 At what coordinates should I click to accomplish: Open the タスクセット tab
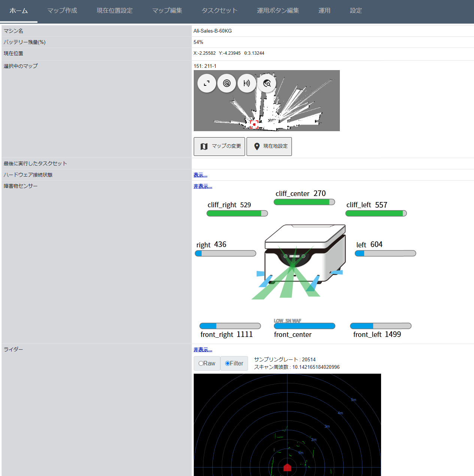(x=220, y=10)
